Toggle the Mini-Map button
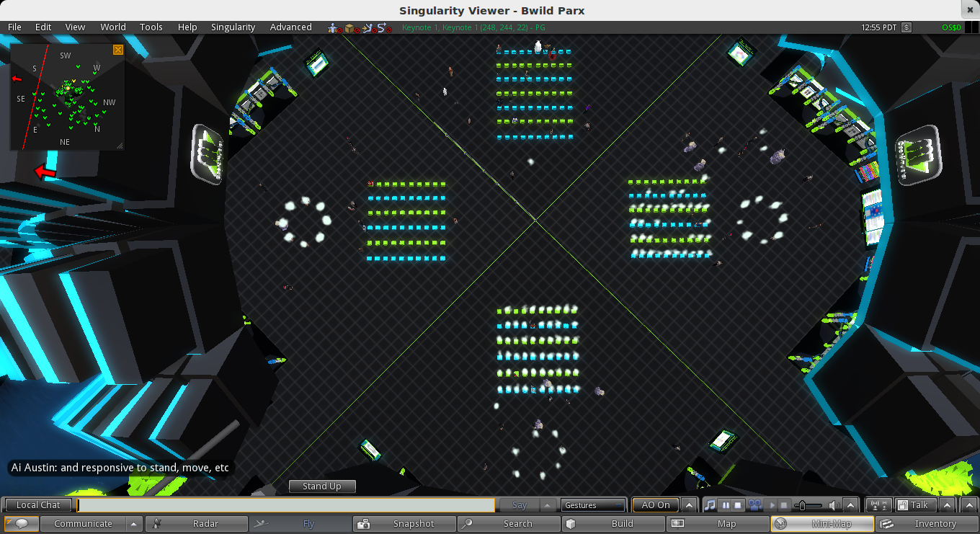 pos(822,524)
